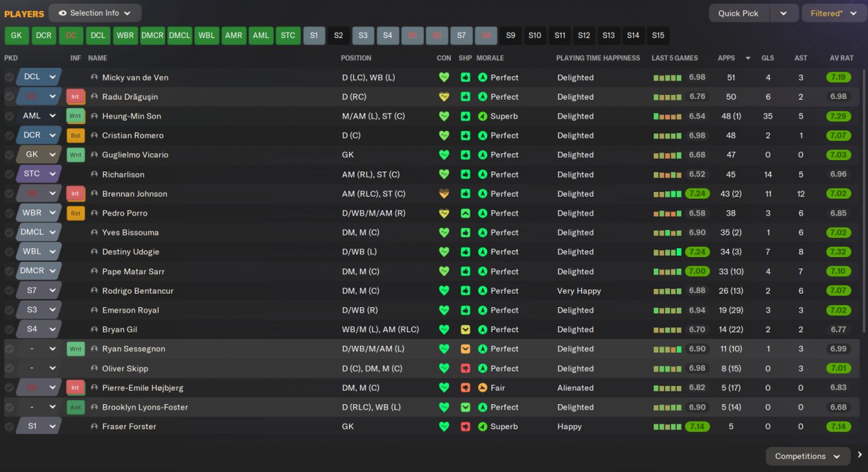The height and width of the screenshot is (472, 868).
Task: Click last 5 games form bars for Brennan Johnson
Action: click(667, 194)
